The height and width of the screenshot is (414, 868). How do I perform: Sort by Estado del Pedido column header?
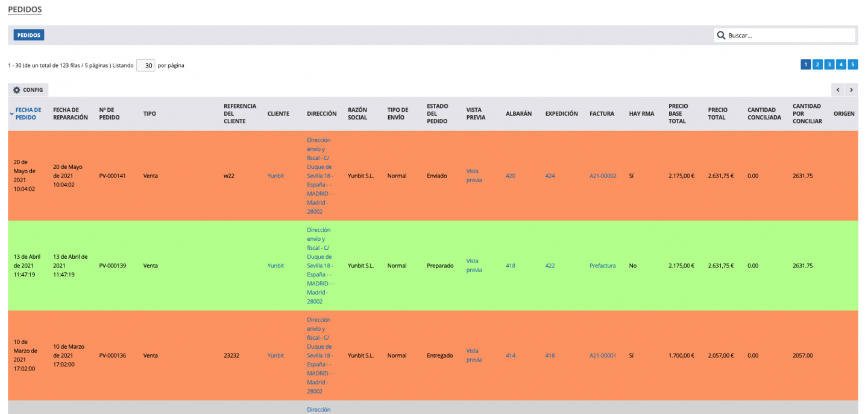pyautogui.click(x=437, y=113)
